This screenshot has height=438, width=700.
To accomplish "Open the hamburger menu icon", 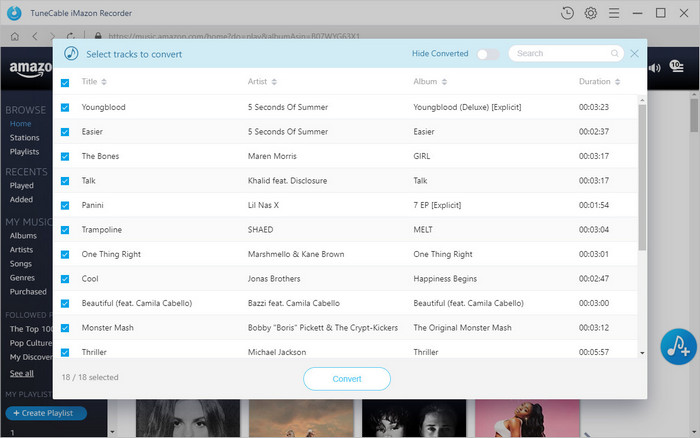I will coord(614,13).
